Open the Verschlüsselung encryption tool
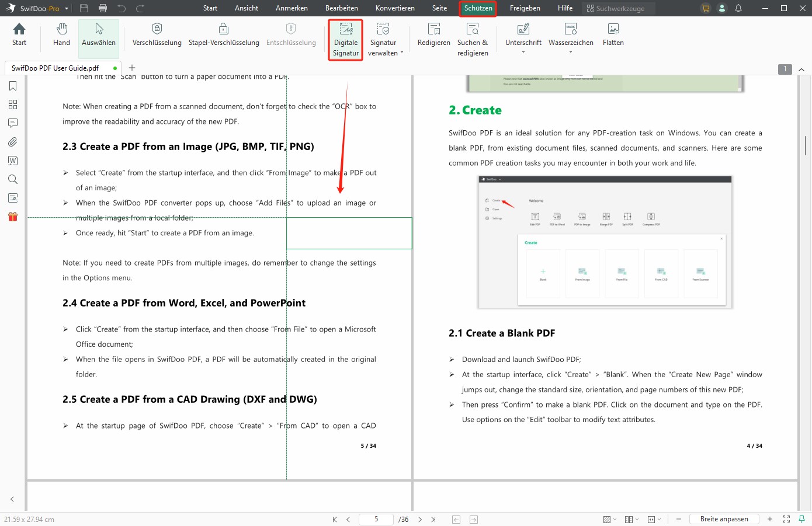Image resolution: width=812 pixels, height=526 pixels. 157,35
